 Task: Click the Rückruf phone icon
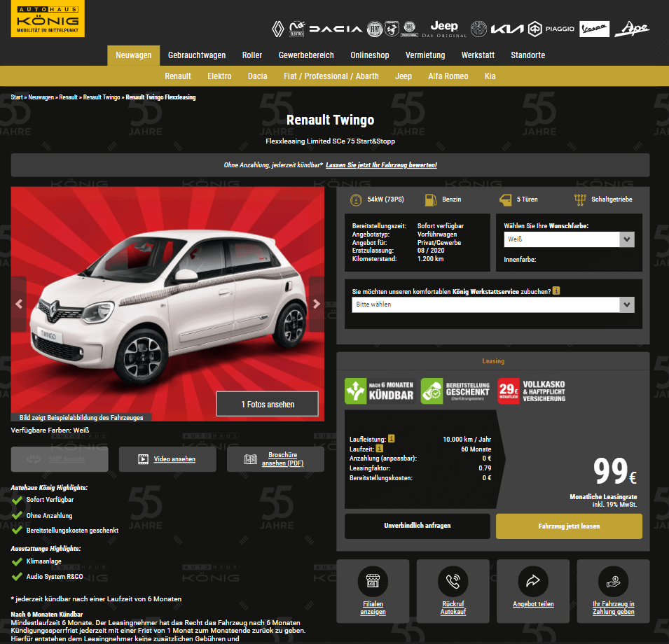point(453,581)
